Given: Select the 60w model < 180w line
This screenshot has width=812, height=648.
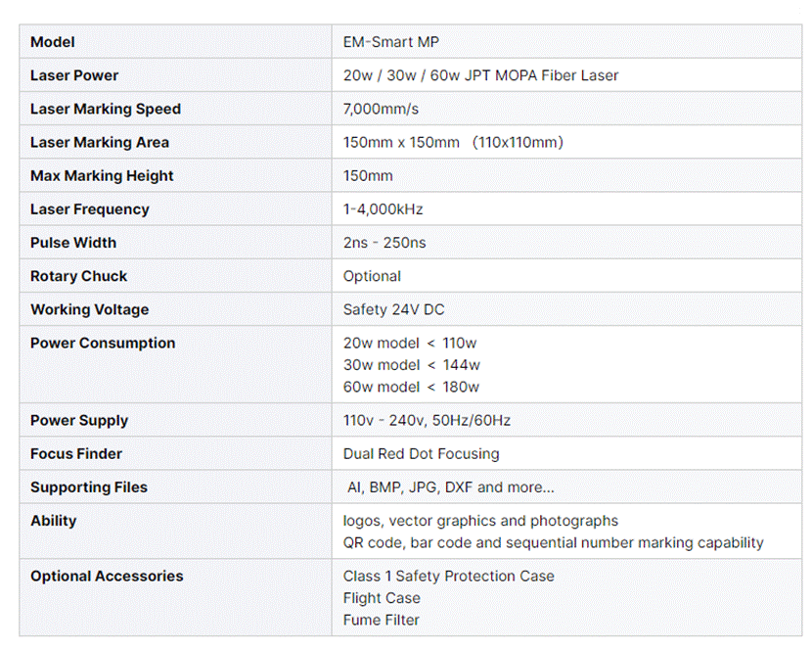Looking at the screenshot, I should (411, 387).
